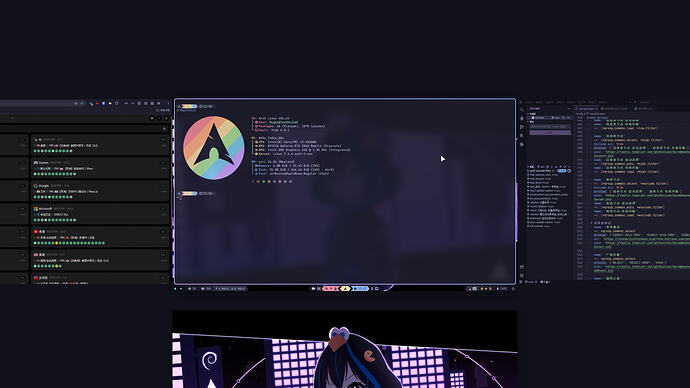Screen dimensions: 690x388
Task: Click the first rainbow prompt segment in the terminal
Action: 189,106
